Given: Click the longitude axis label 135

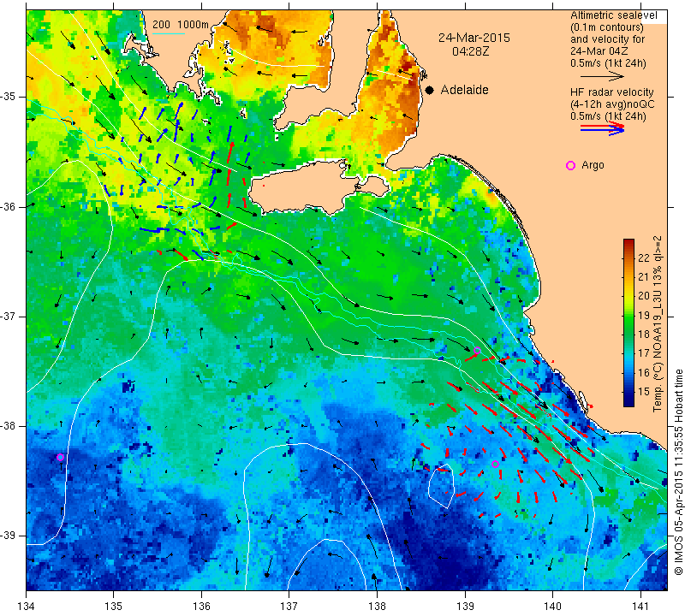Looking at the screenshot, I should point(114,607).
